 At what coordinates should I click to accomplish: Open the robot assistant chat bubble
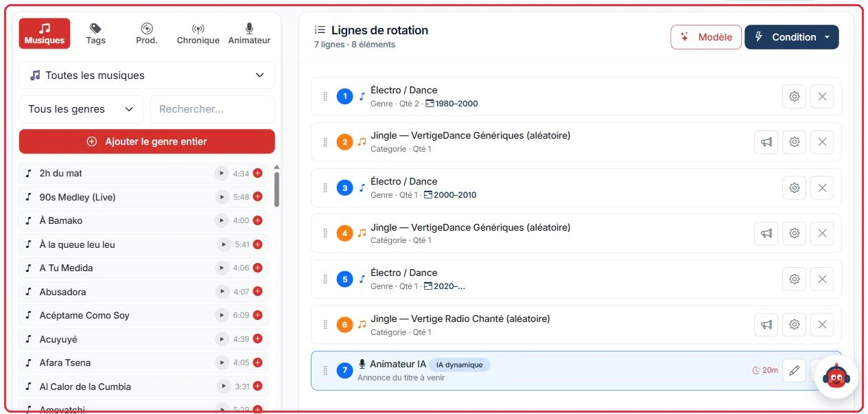pyautogui.click(x=835, y=377)
